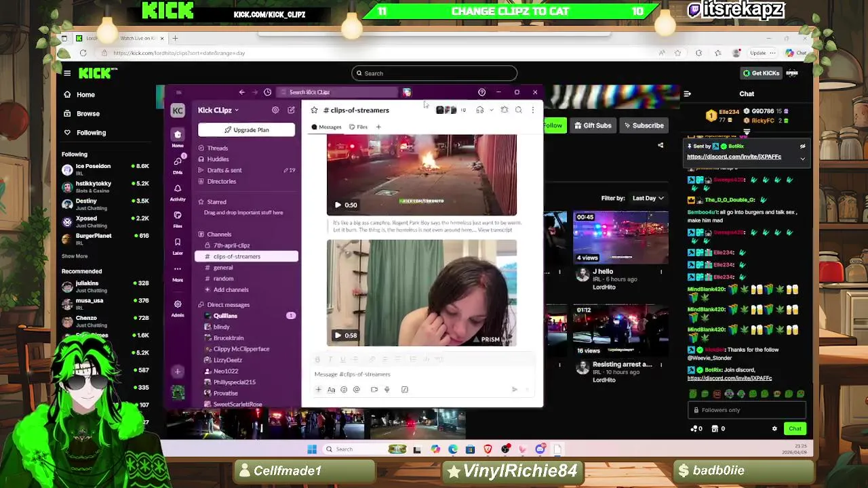Click the Gift Subs button on Kick
The height and width of the screenshot is (488, 868).
click(x=593, y=125)
